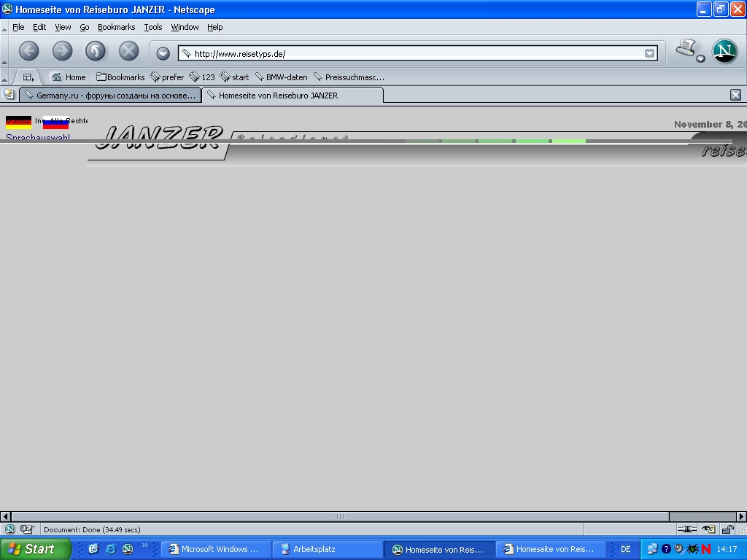Viewport: 747px width, 560px height.
Task: Switch to the Internet Explorer Homeseite taskbar button
Action: coord(551,549)
